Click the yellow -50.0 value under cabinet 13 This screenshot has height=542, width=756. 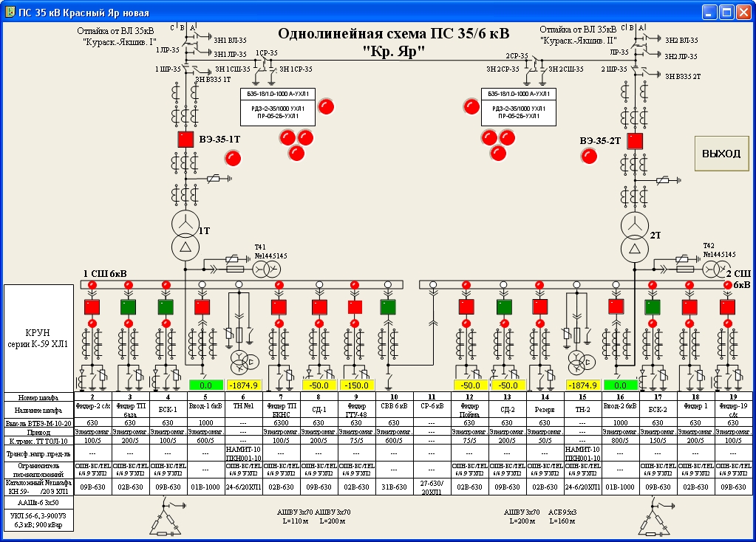(x=508, y=385)
